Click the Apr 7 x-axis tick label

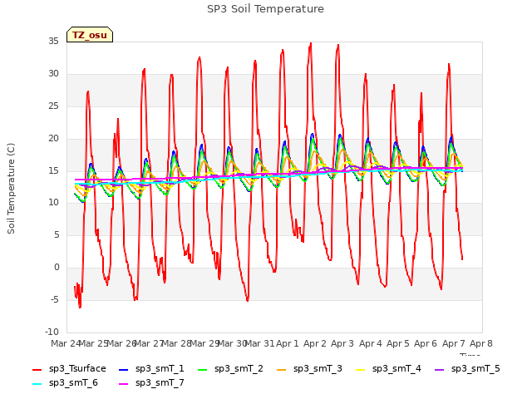pos(454,343)
